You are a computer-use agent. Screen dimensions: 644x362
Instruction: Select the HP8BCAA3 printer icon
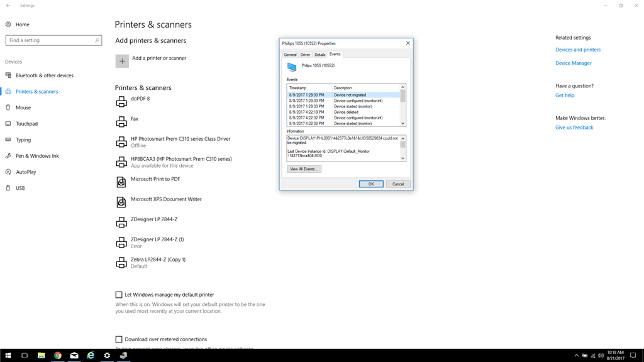click(121, 162)
